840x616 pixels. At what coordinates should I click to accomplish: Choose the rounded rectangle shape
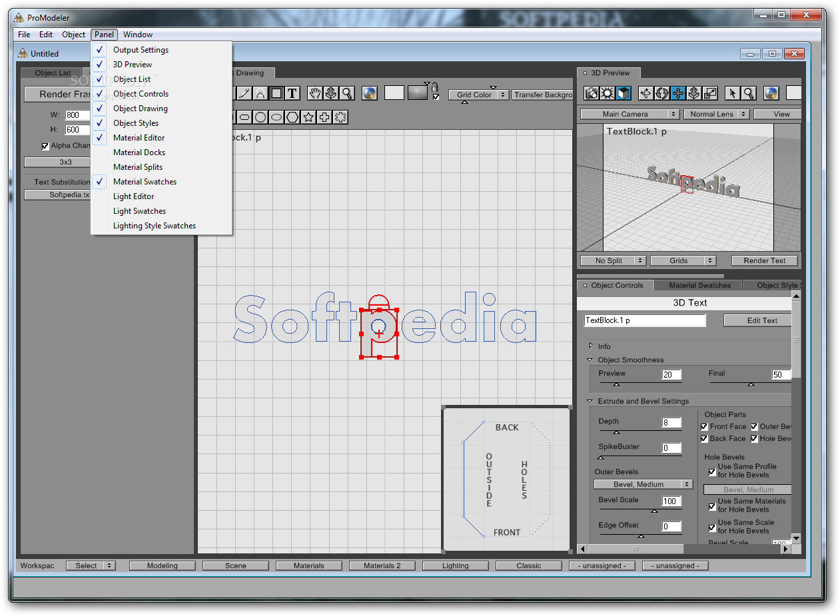pyautogui.click(x=244, y=117)
